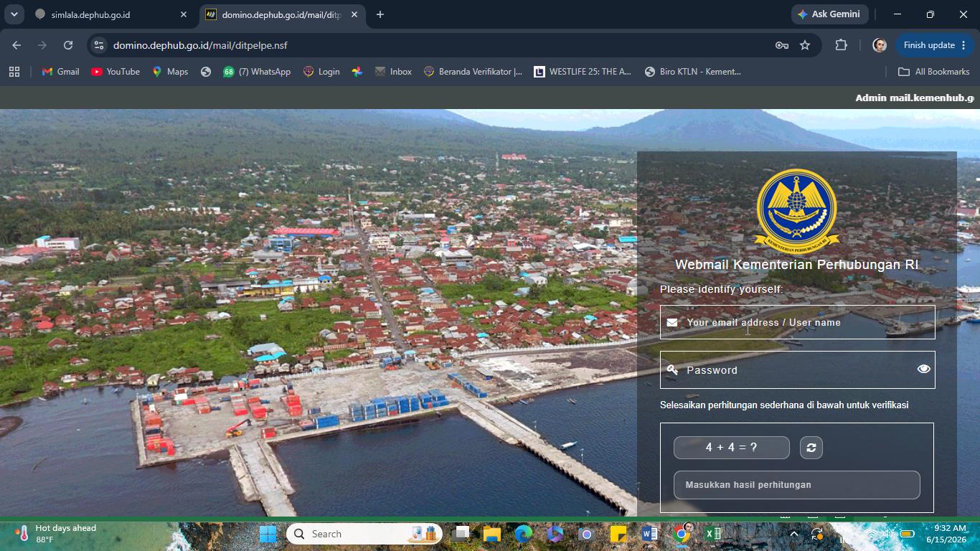This screenshot has height=551, width=980.
Task: Switch to Google Chrome on the taskbar
Action: (x=682, y=534)
